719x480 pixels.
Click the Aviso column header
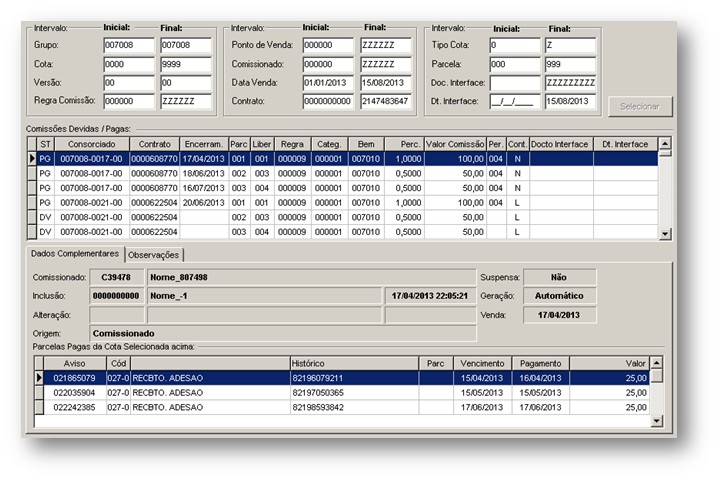(x=75, y=364)
